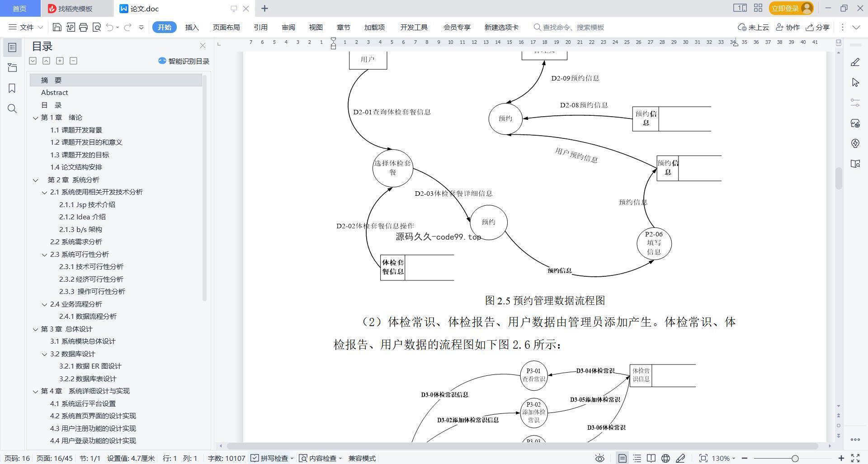868x464 pixels.
Task: Collapse 第4章 系统详细设计与实现 node
Action: 35,391
